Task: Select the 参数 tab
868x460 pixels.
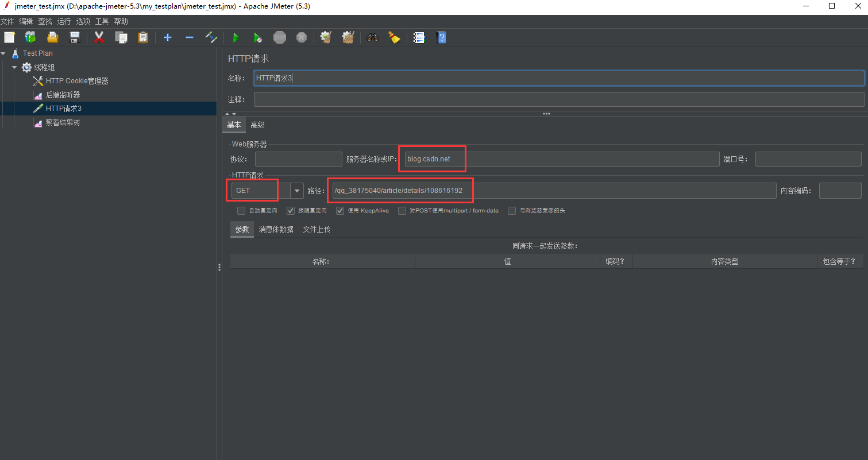Action: pos(242,229)
